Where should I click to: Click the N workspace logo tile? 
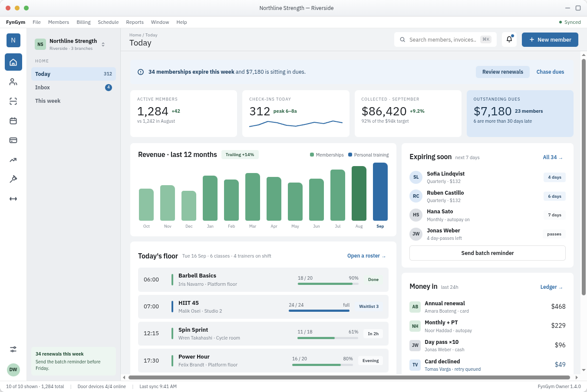click(13, 40)
